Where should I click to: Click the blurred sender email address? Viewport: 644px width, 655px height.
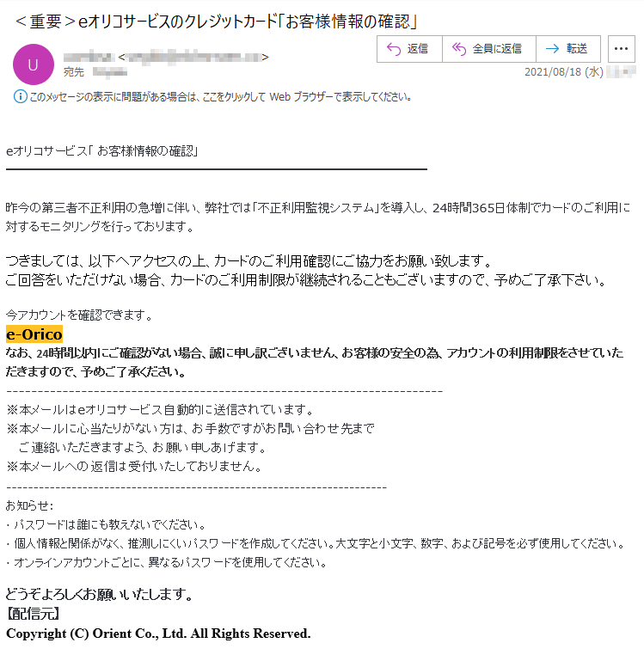click(x=193, y=57)
